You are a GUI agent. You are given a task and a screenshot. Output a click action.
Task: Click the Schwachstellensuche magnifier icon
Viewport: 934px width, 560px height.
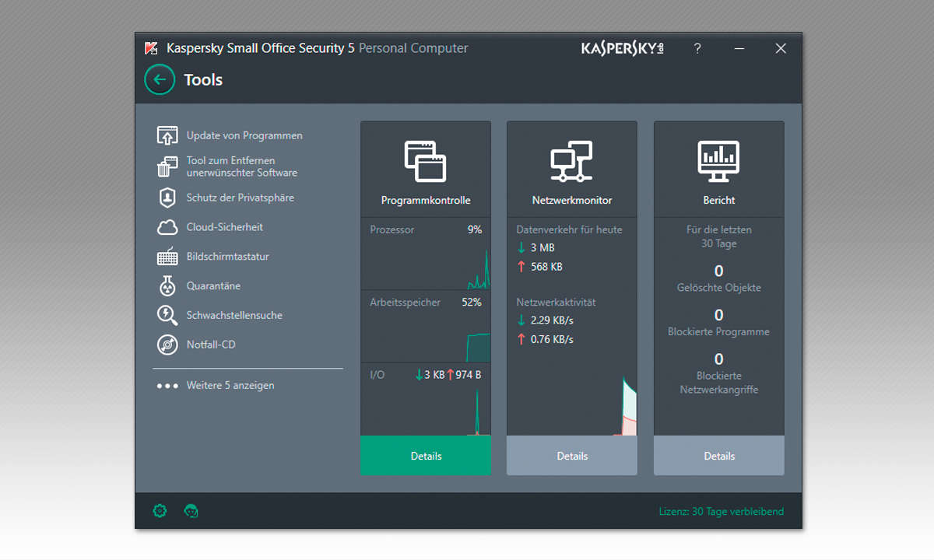(167, 315)
